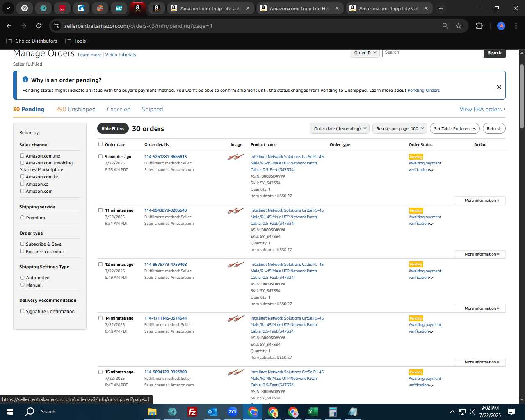Tick the select-all orders checkbox in header
The height and width of the screenshot is (420, 525).
pyautogui.click(x=100, y=144)
